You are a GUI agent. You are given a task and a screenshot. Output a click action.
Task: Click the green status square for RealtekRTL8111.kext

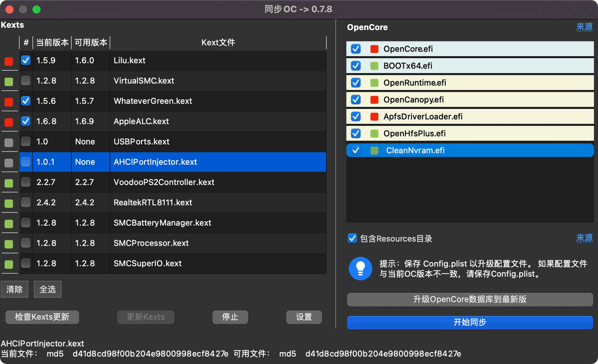coord(9,203)
